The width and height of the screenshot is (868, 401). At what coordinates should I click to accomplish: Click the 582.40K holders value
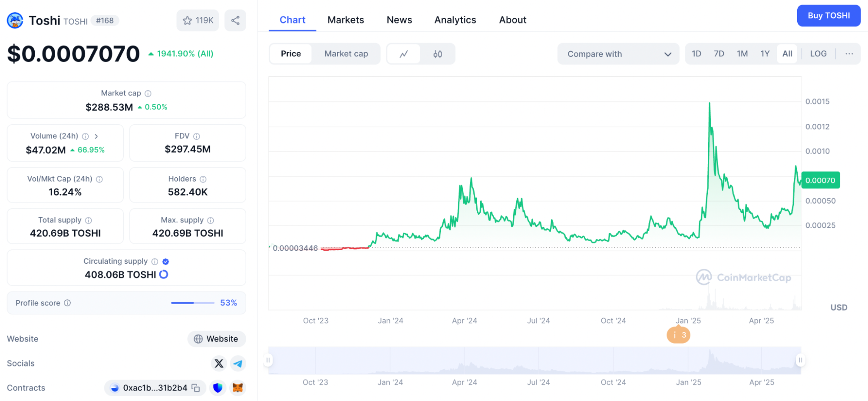tap(188, 192)
